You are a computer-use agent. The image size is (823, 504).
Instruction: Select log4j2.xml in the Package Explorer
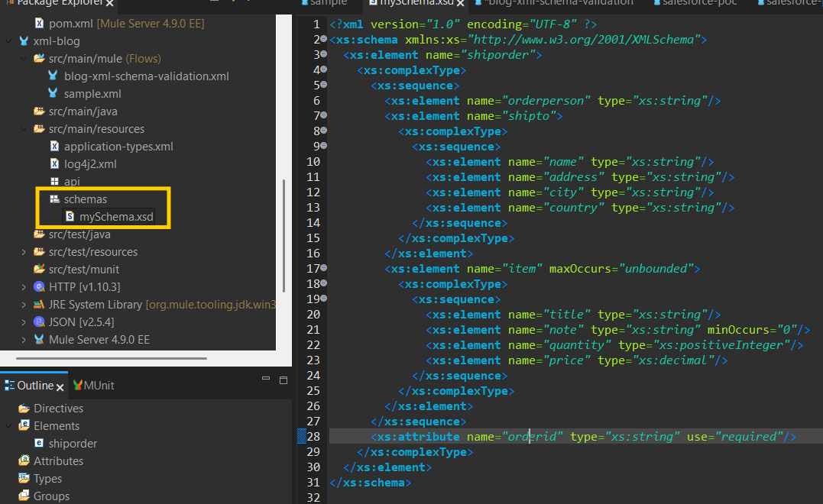[x=90, y=164]
